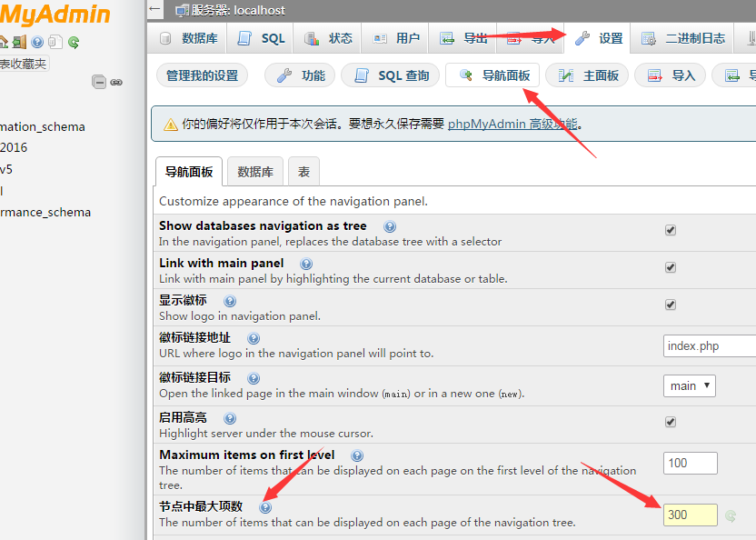Collapse all navigation tree items in sidebar
Image resolution: width=756 pixels, height=540 pixels.
pos(99,82)
